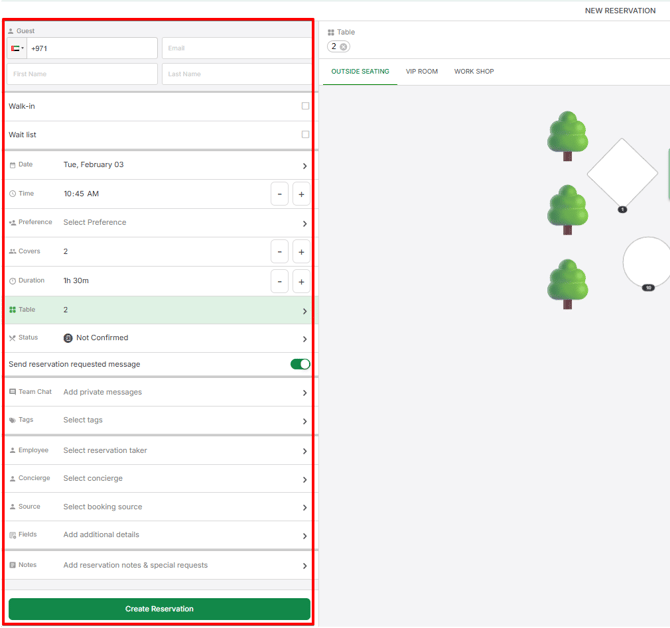
Task: Click the UAE flag country code selector
Action: click(18, 48)
